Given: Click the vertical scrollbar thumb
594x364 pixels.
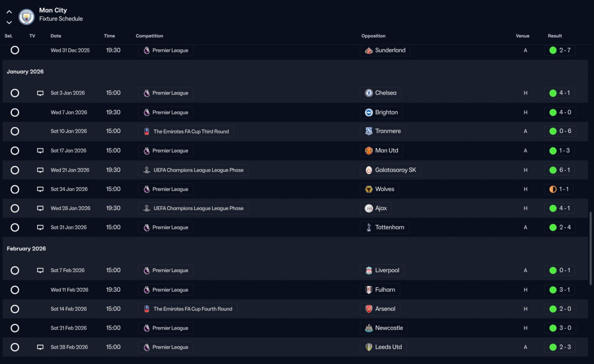Looking at the screenshot, I should 591,248.
